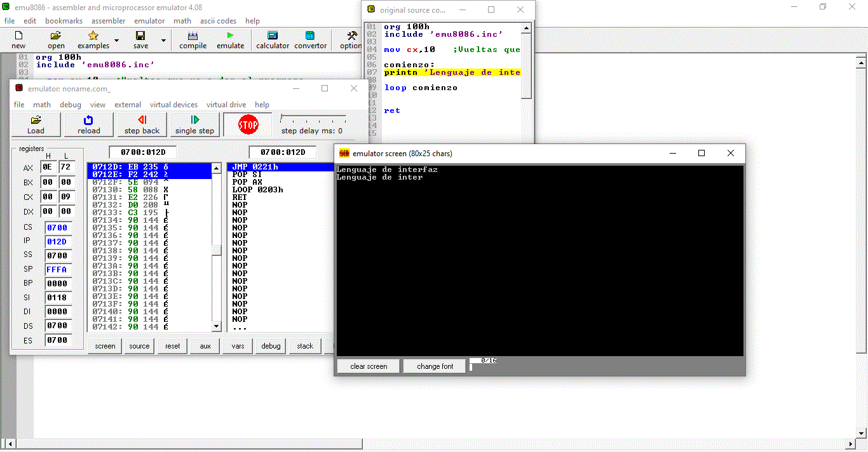Compile the code using the compile icon

[x=193, y=40]
